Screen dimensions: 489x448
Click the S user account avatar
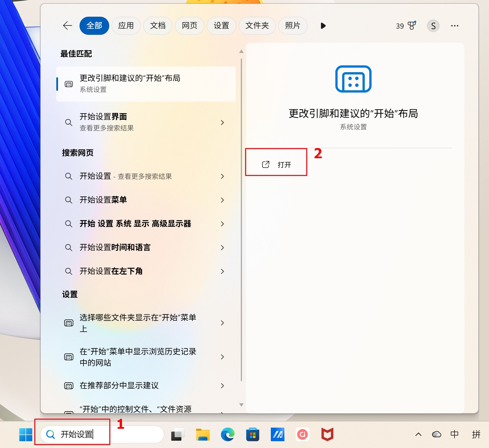(433, 26)
